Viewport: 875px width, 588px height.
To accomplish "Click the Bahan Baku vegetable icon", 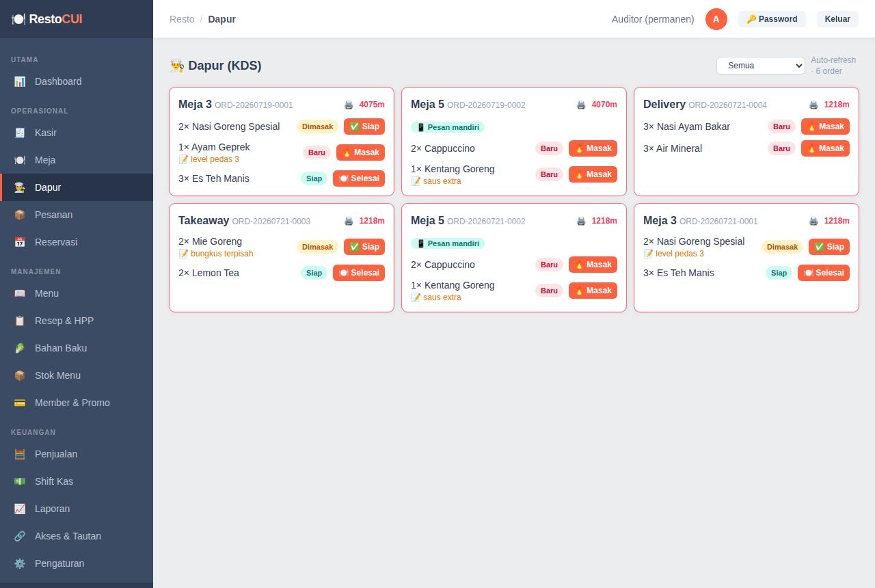I will pyautogui.click(x=20, y=348).
